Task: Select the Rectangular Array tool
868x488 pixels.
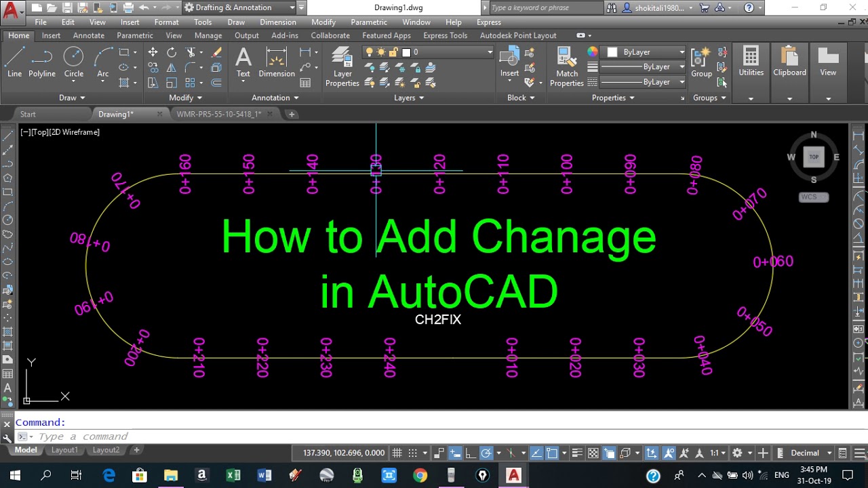Action: pyautogui.click(x=191, y=83)
